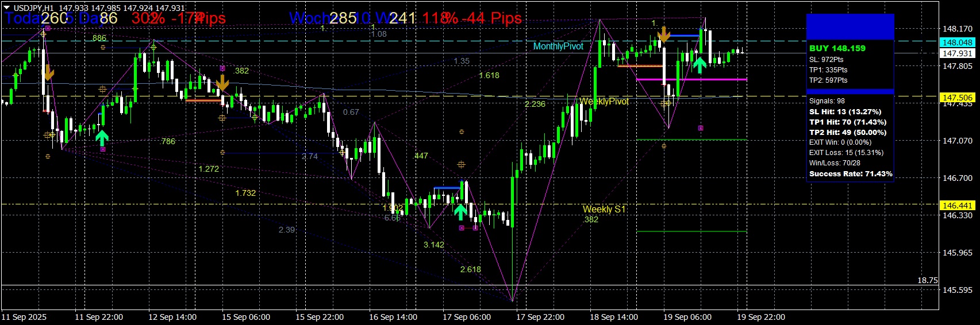Click the Success Rate 71.43% line

tap(850, 173)
